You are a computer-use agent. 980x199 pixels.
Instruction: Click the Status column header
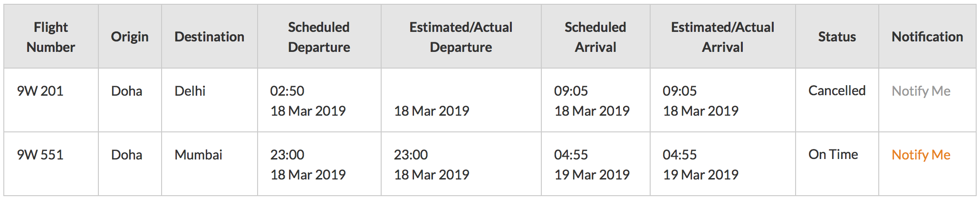tap(837, 37)
